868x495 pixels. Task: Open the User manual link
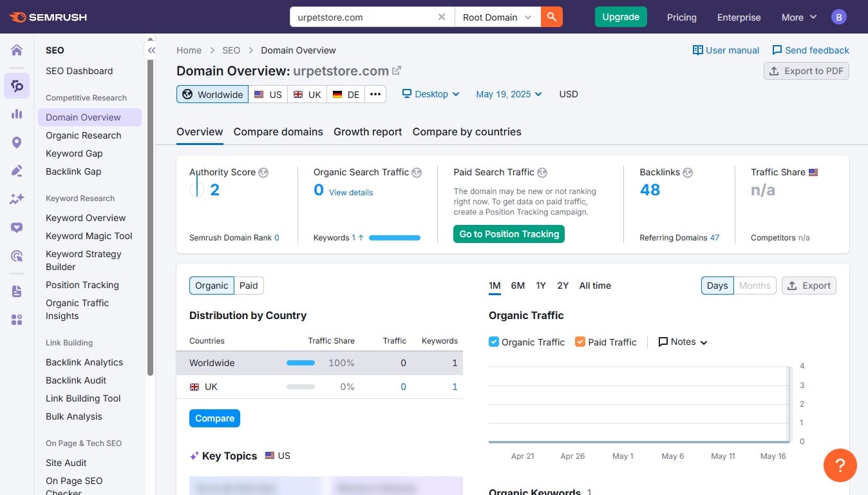[726, 50]
